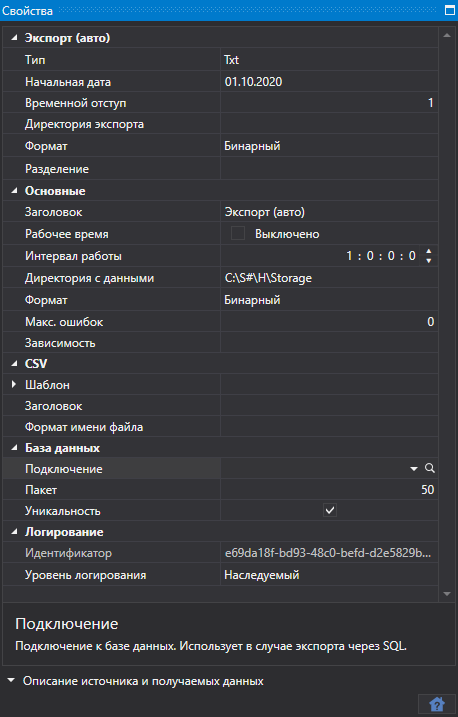Select the Директория экспорта label
The image size is (458, 717).
point(85,124)
